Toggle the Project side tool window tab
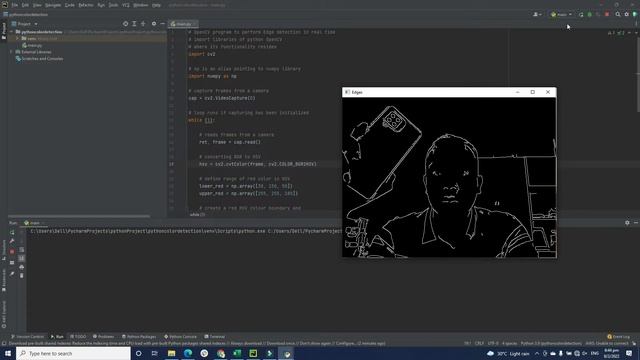This screenshot has height=360, width=640. point(4,31)
